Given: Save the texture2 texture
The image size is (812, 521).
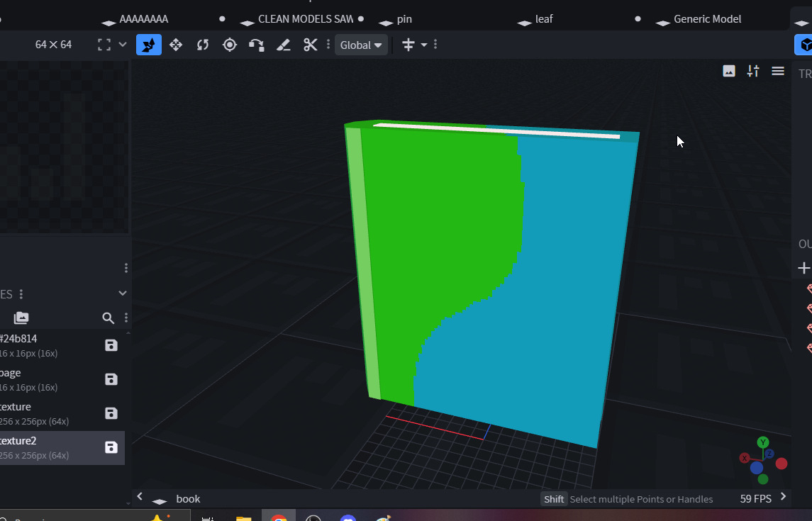Looking at the screenshot, I should tap(111, 447).
